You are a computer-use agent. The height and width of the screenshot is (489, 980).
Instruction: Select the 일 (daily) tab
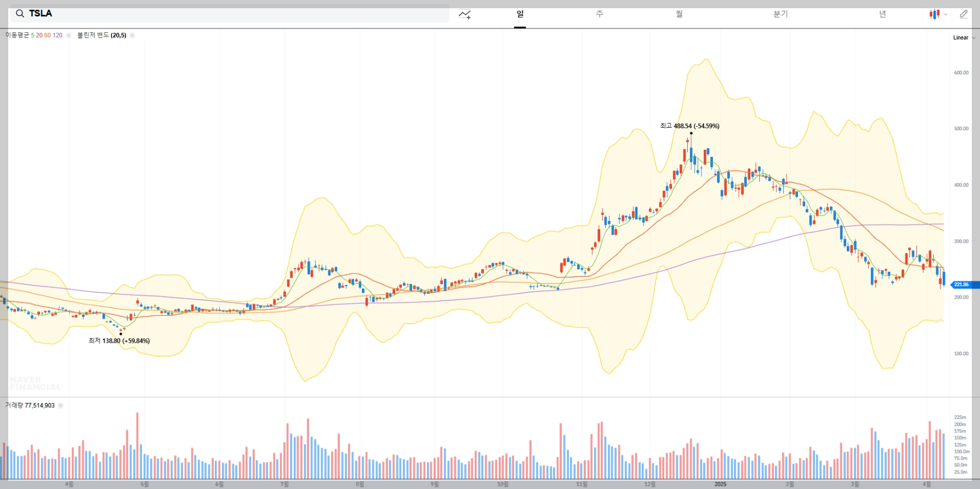click(520, 14)
